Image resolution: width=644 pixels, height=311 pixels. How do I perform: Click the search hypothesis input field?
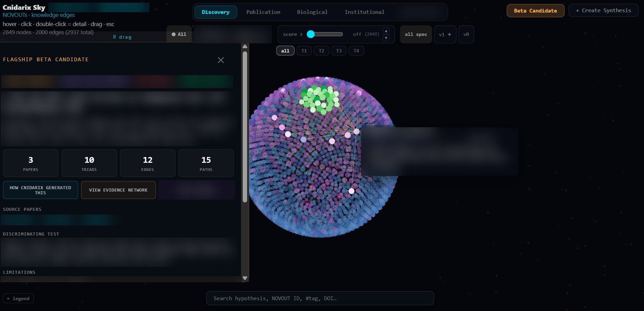[320, 298]
